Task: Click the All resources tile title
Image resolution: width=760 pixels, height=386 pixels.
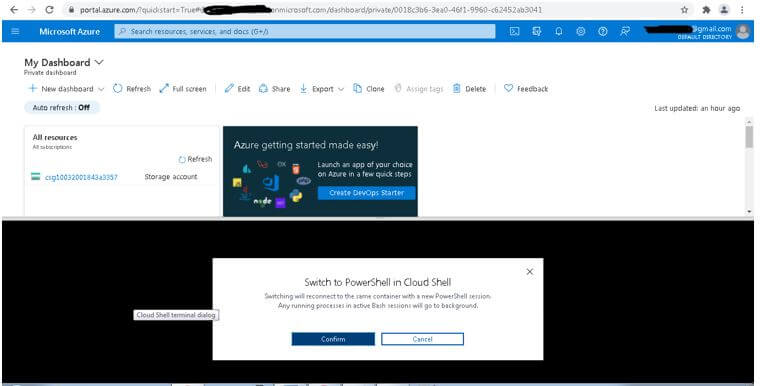Action: click(55, 137)
